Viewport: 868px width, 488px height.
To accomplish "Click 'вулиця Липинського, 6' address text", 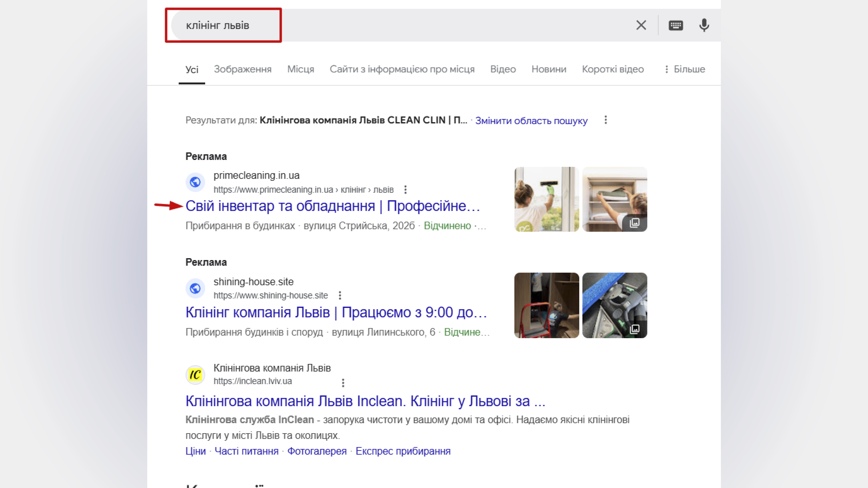I will pos(384,332).
